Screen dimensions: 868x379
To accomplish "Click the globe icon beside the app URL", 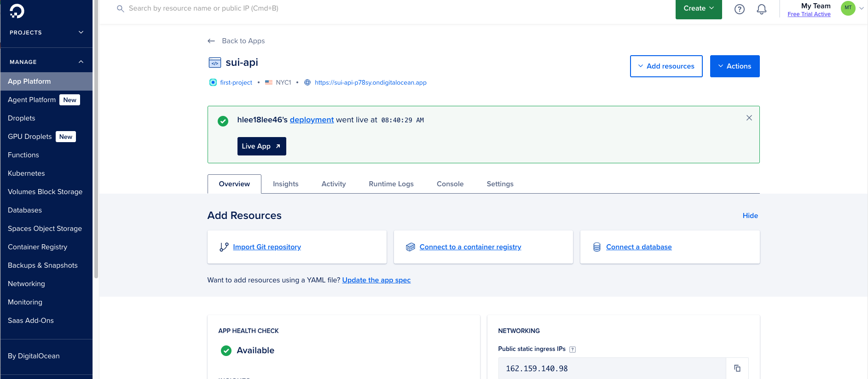I will pos(307,82).
